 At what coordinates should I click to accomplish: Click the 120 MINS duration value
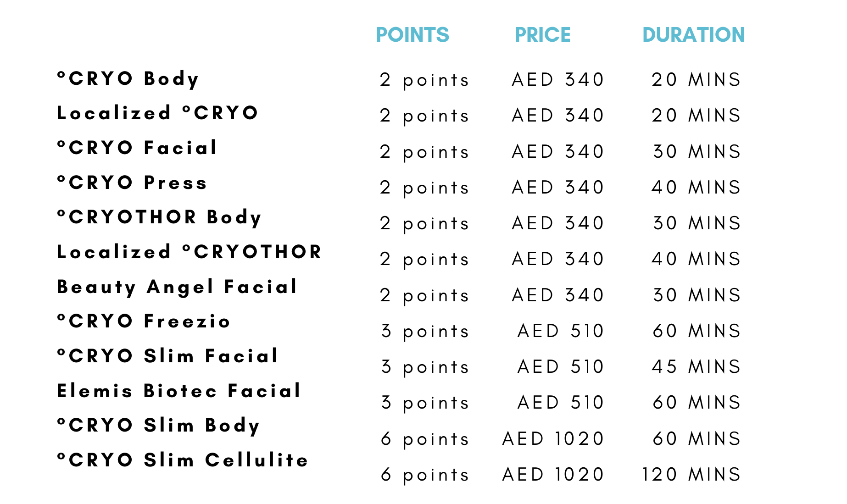691,474
